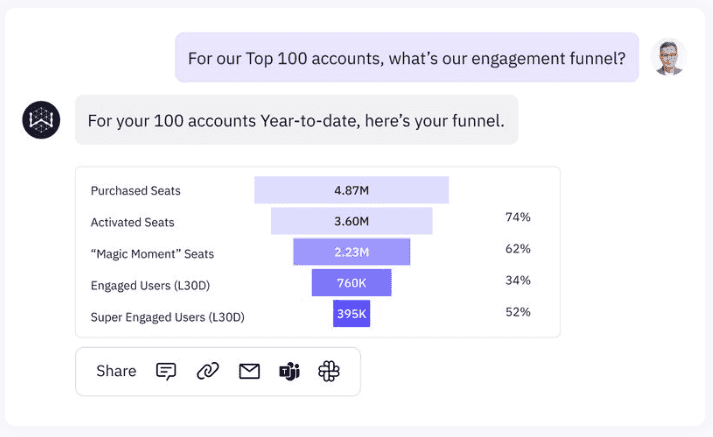
Task: Click the 62% conversion value
Action: [518, 249]
